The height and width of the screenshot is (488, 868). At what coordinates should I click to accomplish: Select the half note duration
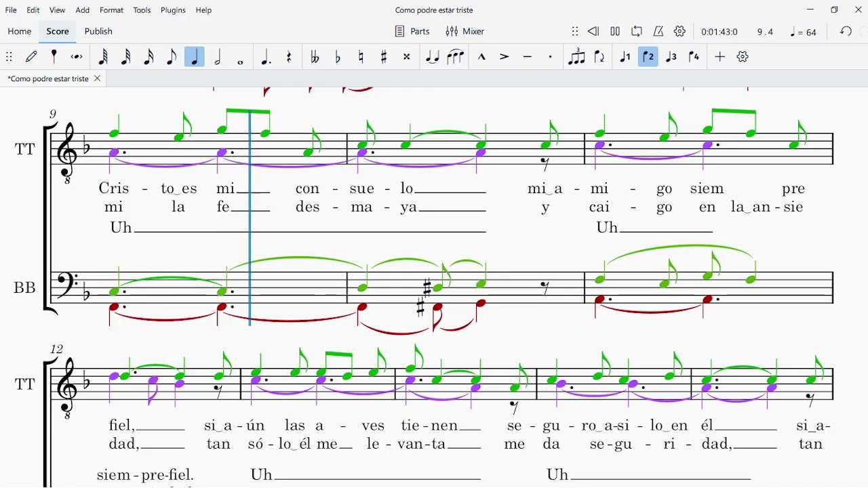click(x=218, y=58)
